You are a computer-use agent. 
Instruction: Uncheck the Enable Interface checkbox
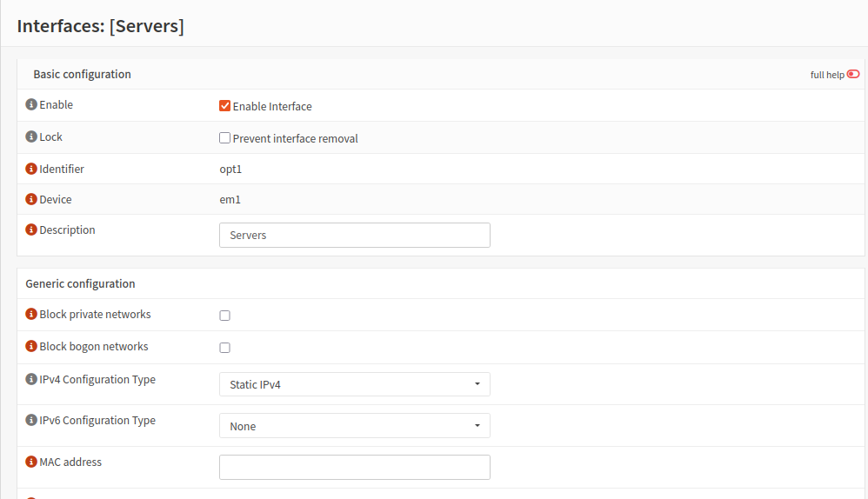[224, 106]
